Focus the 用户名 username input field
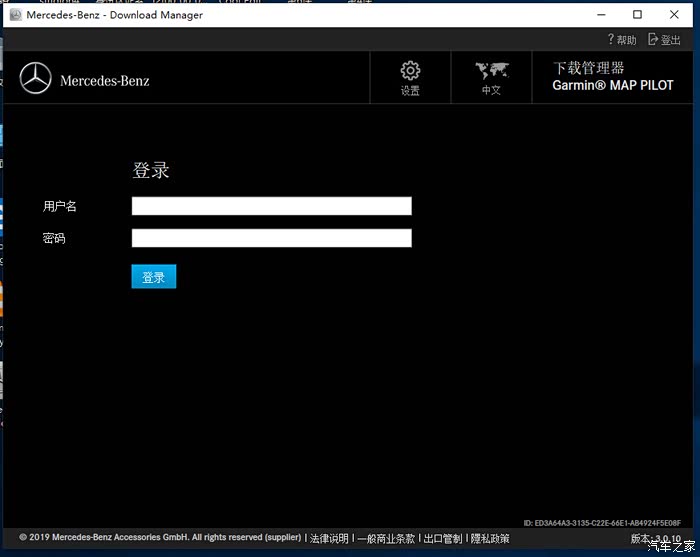The height and width of the screenshot is (557, 700). [x=271, y=206]
